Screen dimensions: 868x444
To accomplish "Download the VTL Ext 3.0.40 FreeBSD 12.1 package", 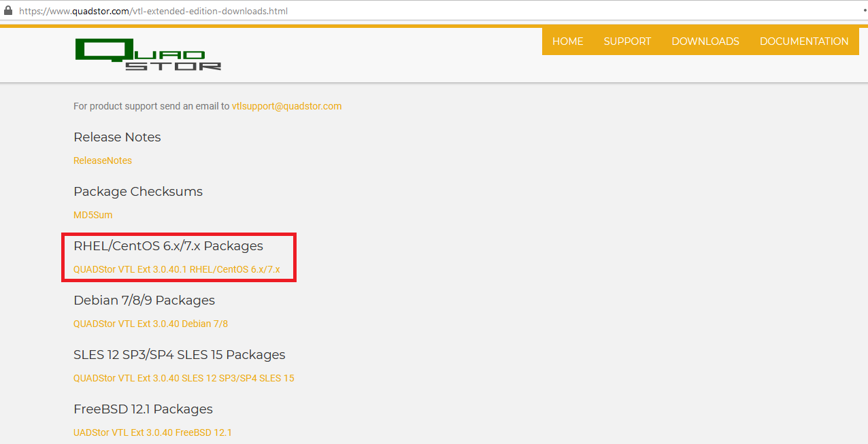I will (x=152, y=432).
